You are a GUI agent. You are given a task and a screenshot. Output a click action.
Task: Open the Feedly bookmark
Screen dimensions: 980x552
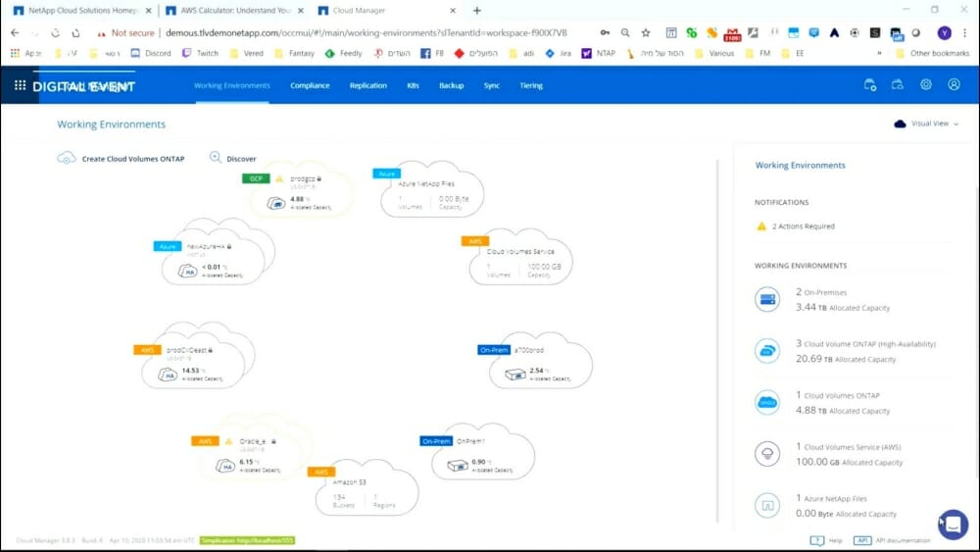click(343, 53)
